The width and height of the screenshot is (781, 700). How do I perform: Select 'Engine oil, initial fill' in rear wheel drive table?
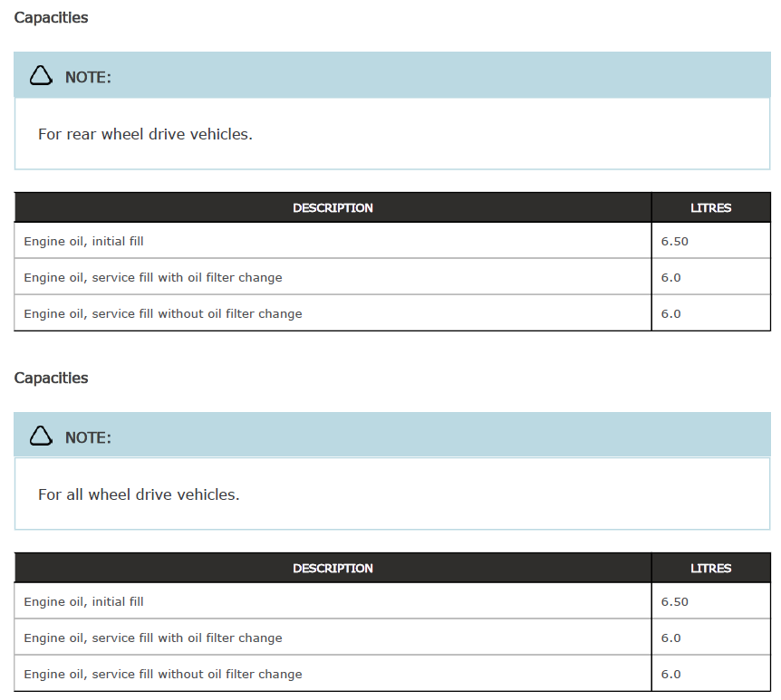[x=83, y=242]
